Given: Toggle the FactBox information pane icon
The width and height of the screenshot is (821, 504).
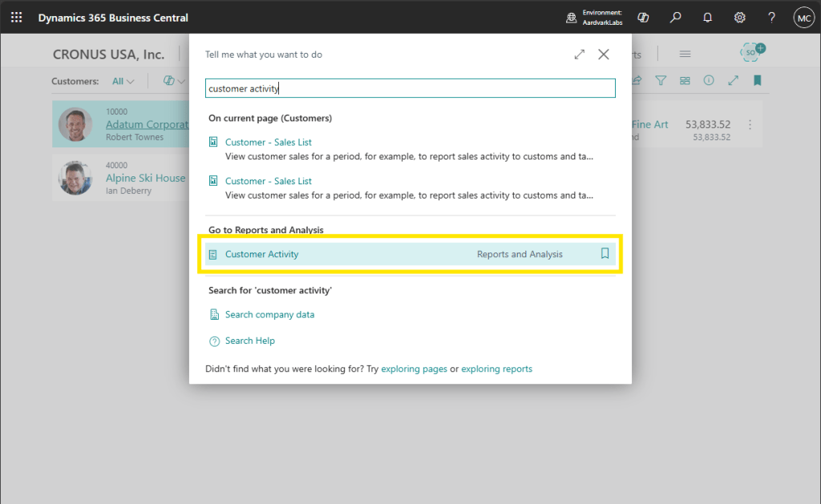Looking at the screenshot, I should 709,81.
